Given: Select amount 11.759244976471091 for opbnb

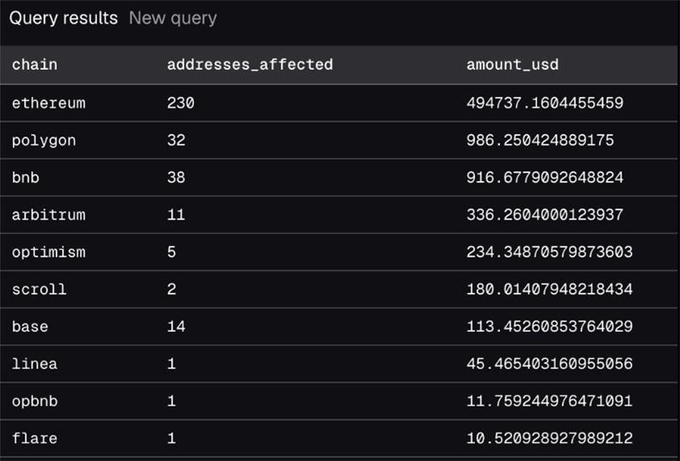Looking at the screenshot, I should point(549,401).
